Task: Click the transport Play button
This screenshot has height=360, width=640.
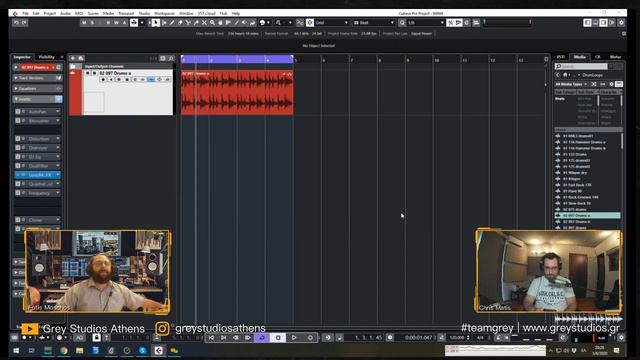Action: pyautogui.click(x=294, y=338)
